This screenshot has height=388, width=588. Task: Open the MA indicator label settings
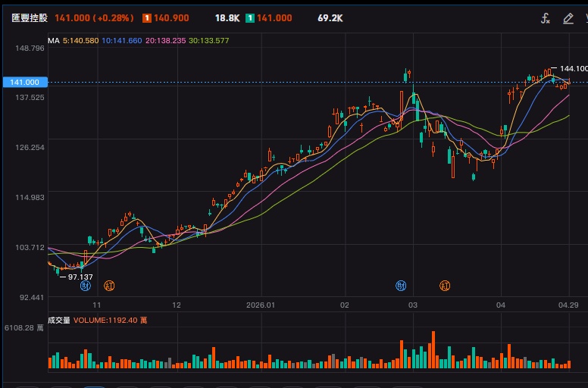point(53,40)
